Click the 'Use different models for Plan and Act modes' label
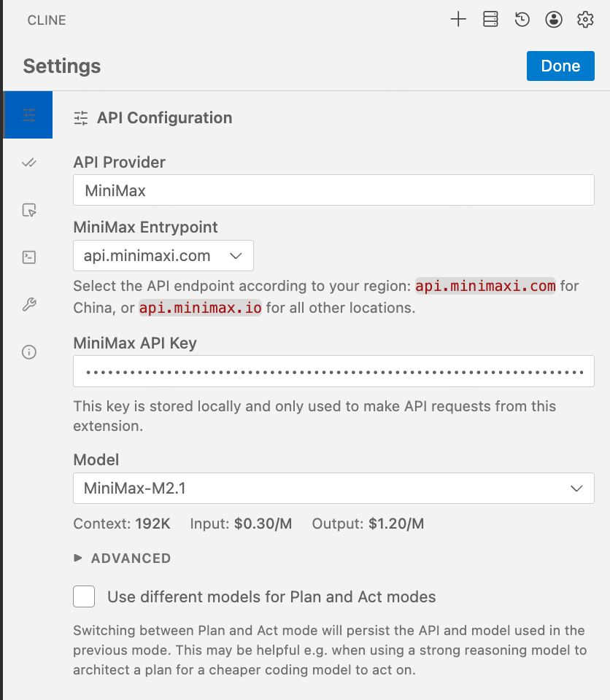The width and height of the screenshot is (610, 700). (271, 597)
